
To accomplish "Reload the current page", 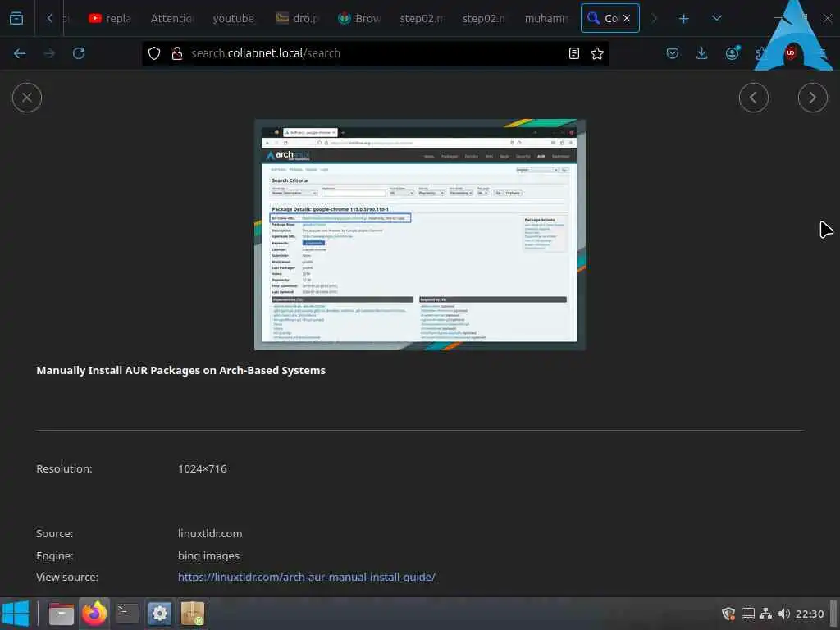I will 79,53.
